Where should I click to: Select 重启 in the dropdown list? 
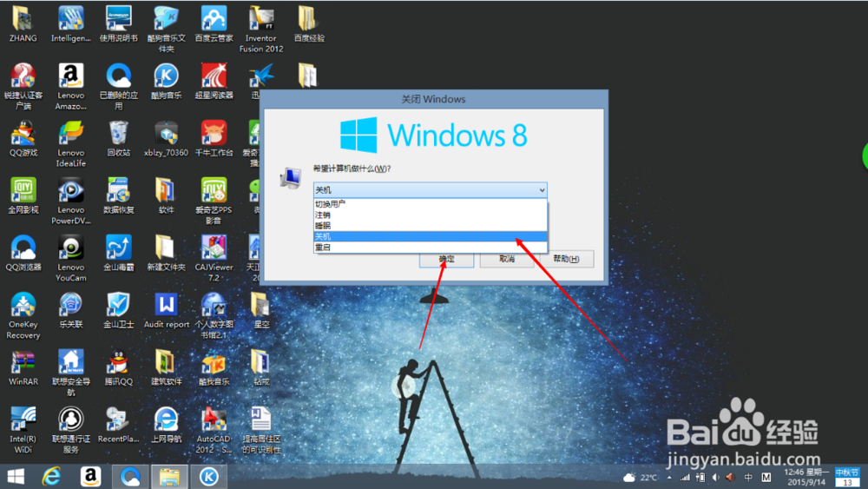point(431,248)
